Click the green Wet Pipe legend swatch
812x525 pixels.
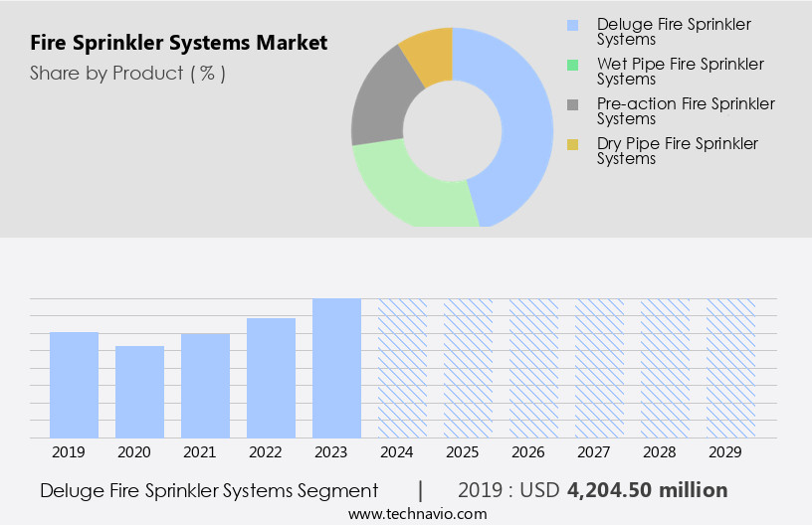572,65
